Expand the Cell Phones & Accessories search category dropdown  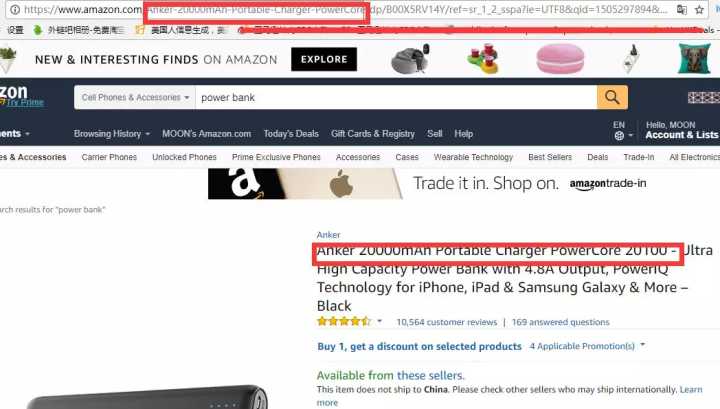pyautogui.click(x=135, y=97)
